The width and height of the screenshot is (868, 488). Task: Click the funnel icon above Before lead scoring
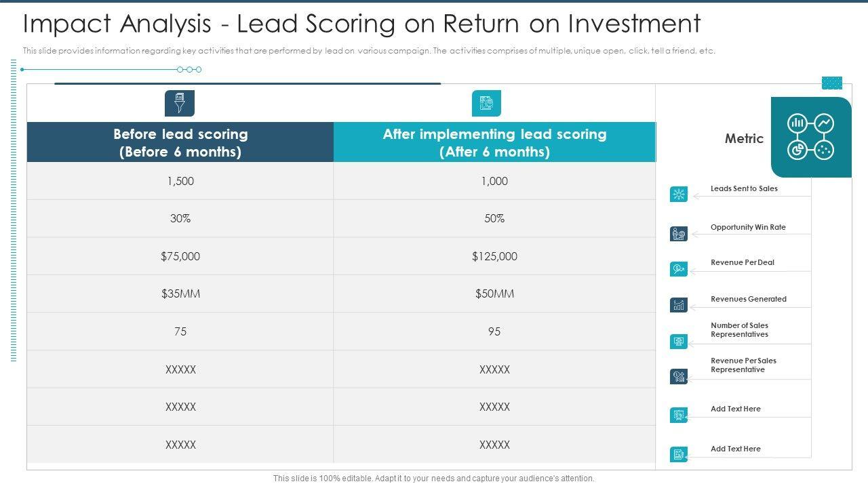[x=180, y=103]
